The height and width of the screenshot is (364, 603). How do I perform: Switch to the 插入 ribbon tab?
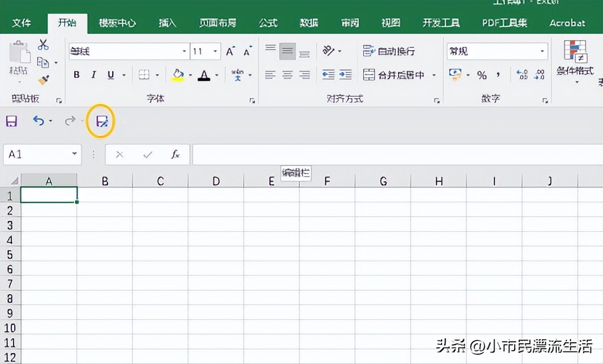pyautogui.click(x=166, y=23)
